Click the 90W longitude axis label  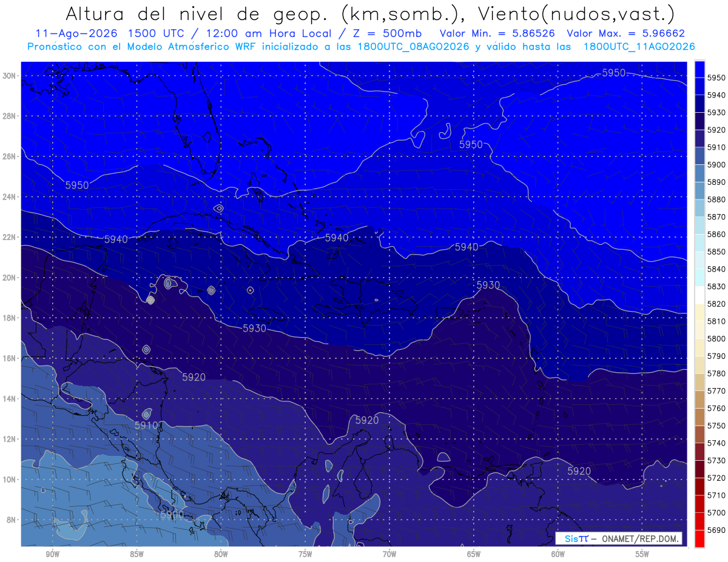(x=53, y=555)
